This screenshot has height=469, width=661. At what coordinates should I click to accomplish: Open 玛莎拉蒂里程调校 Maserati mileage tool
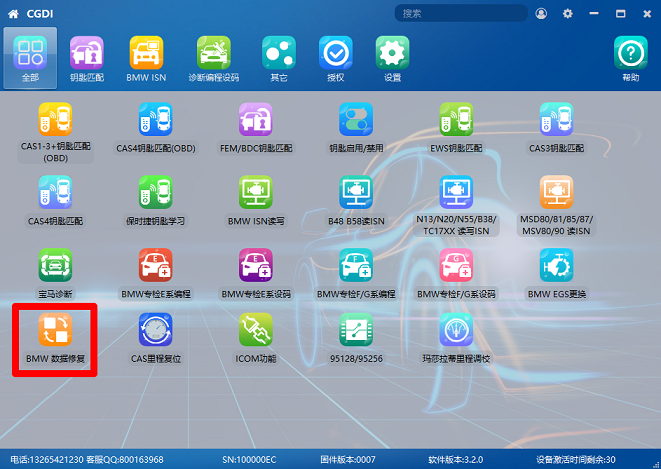click(456, 338)
